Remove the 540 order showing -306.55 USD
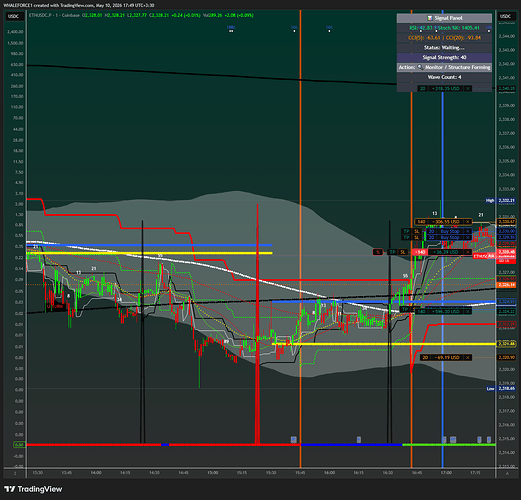Screen dimensions: 521x500 point(468,222)
